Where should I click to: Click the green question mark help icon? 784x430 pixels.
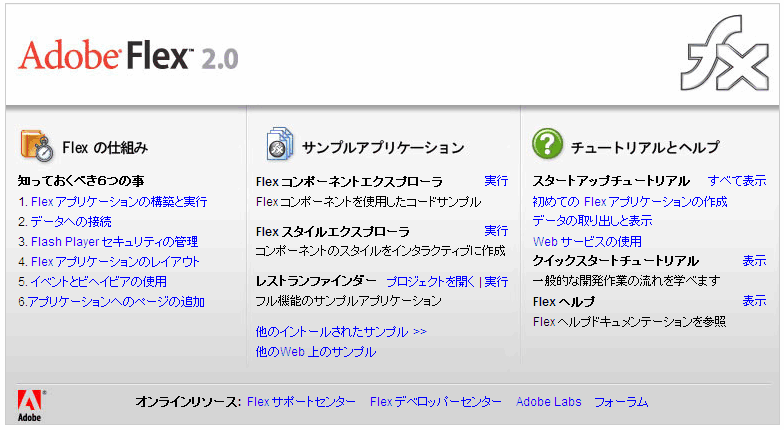click(547, 144)
